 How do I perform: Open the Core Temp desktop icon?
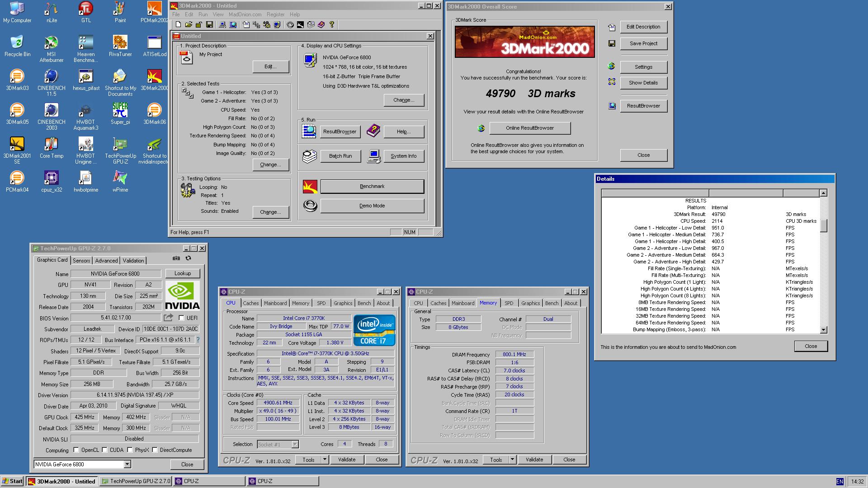coord(52,148)
